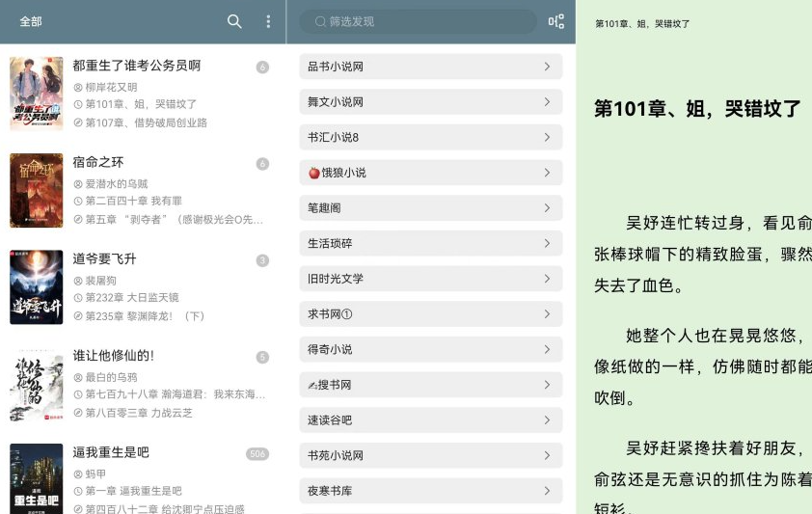Click unread badge on 都重生了谁考公务员啊
The width and height of the screenshot is (812, 514).
[262, 67]
